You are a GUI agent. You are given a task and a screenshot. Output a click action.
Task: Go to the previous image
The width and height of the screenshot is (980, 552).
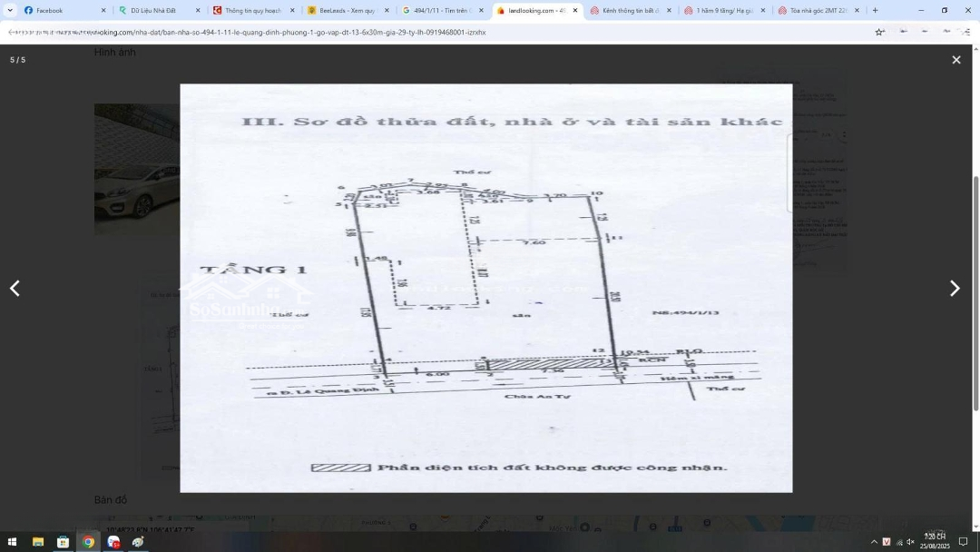click(15, 289)
